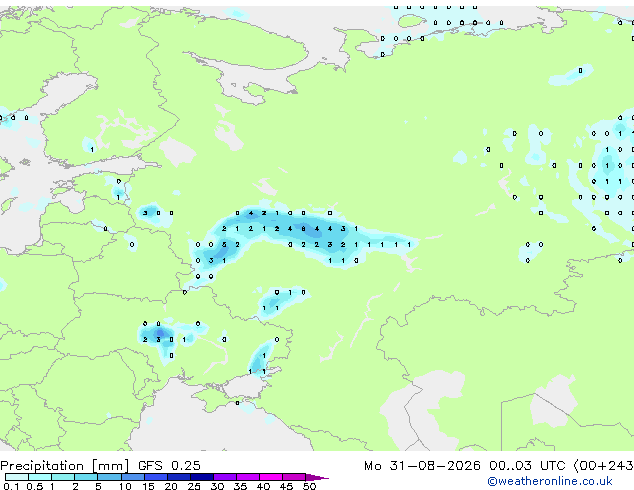Click the 5 mm precipitation value marker
This screenshot has height=490, width=634.
coord(224,245)
